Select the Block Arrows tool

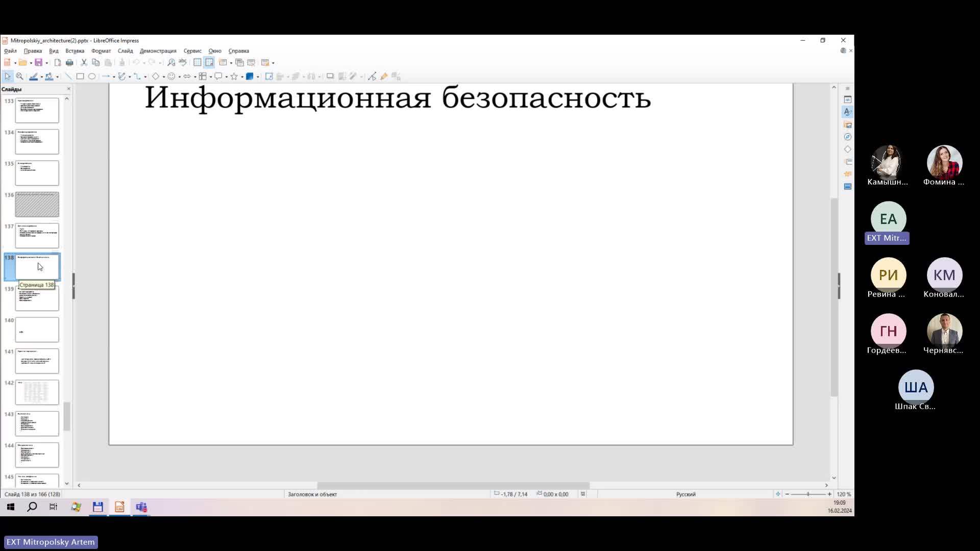coord(187,77)
